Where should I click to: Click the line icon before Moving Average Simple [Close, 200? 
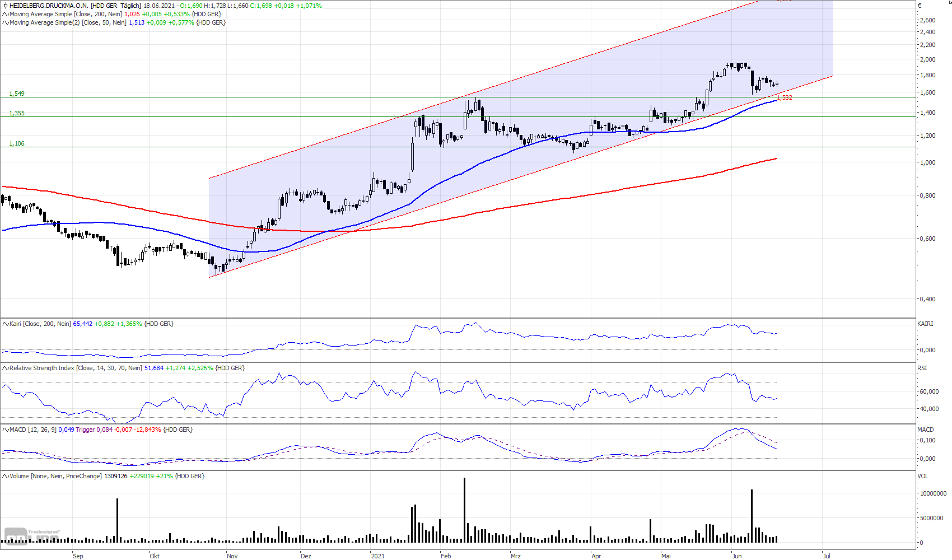pyautogui.click(x=5, y=14)
